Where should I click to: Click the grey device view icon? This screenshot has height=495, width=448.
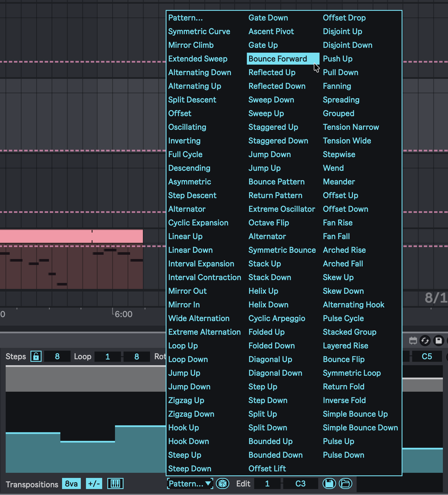[x=413, y=341]
